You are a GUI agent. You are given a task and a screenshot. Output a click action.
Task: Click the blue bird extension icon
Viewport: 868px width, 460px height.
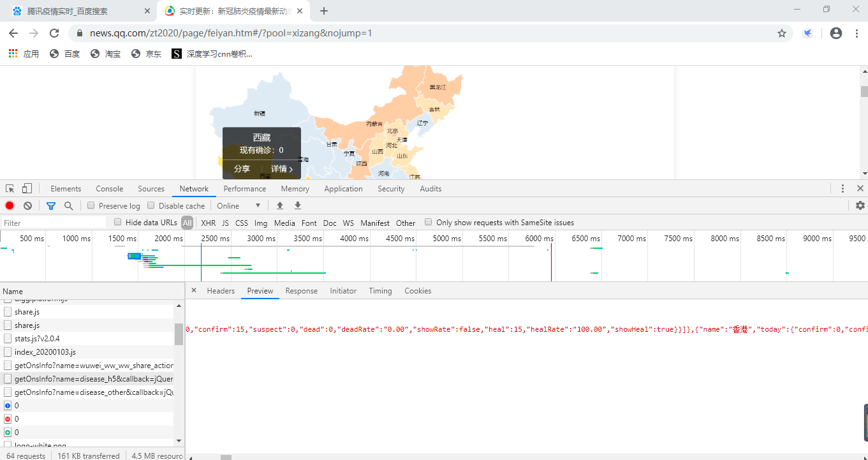[807, 33]
